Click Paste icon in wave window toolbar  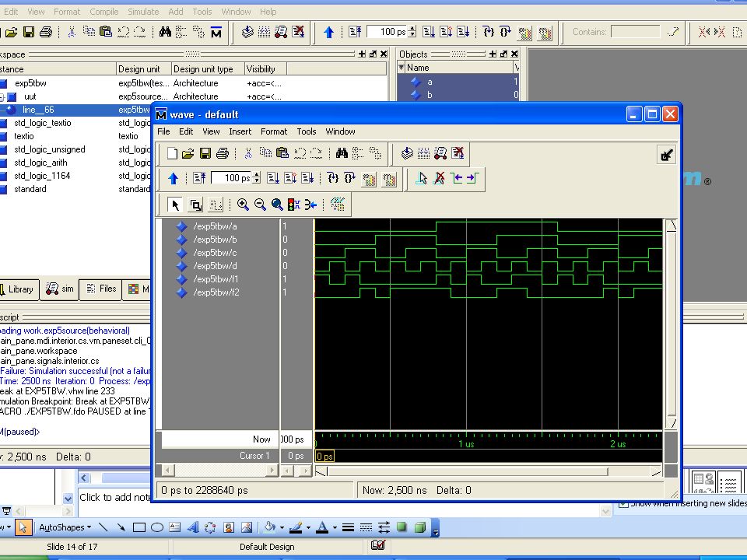(x=282, y=153)
